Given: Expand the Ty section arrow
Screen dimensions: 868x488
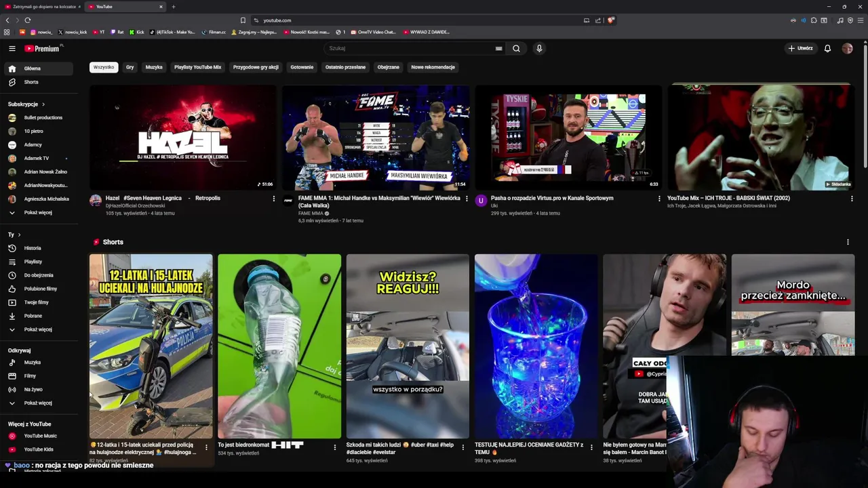Looking at the screenshot, I should click(x=19, y=235).
